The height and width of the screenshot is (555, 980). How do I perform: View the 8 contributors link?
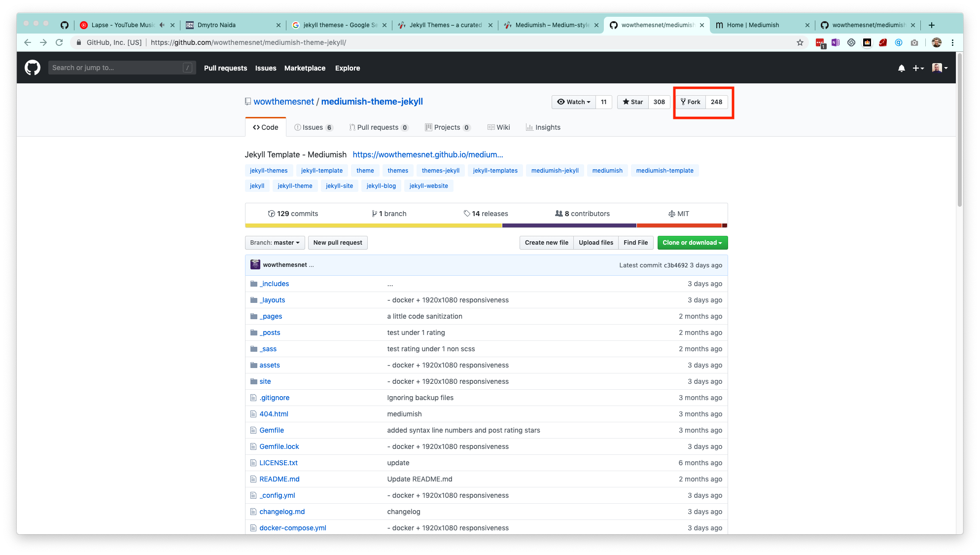582,214
